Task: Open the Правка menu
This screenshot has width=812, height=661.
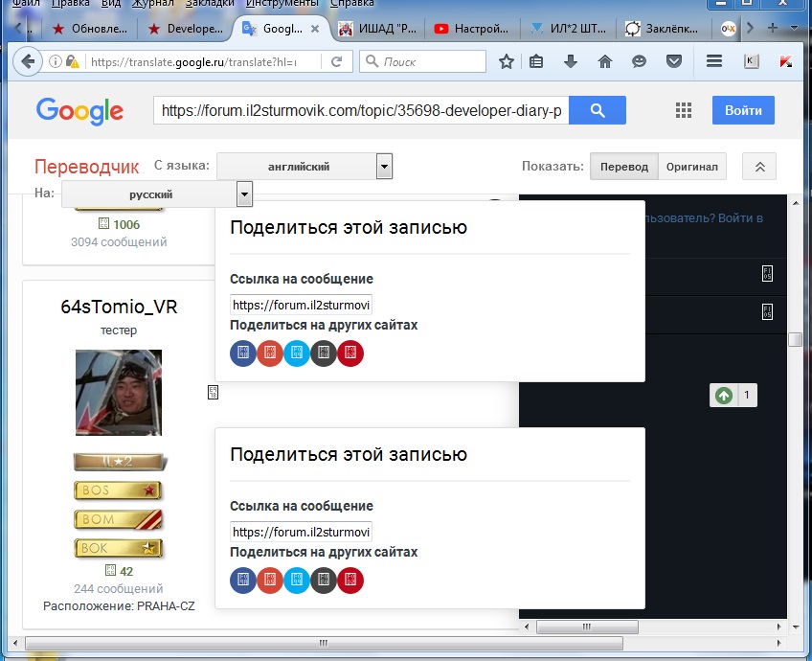Action: (x=71, y=3)
